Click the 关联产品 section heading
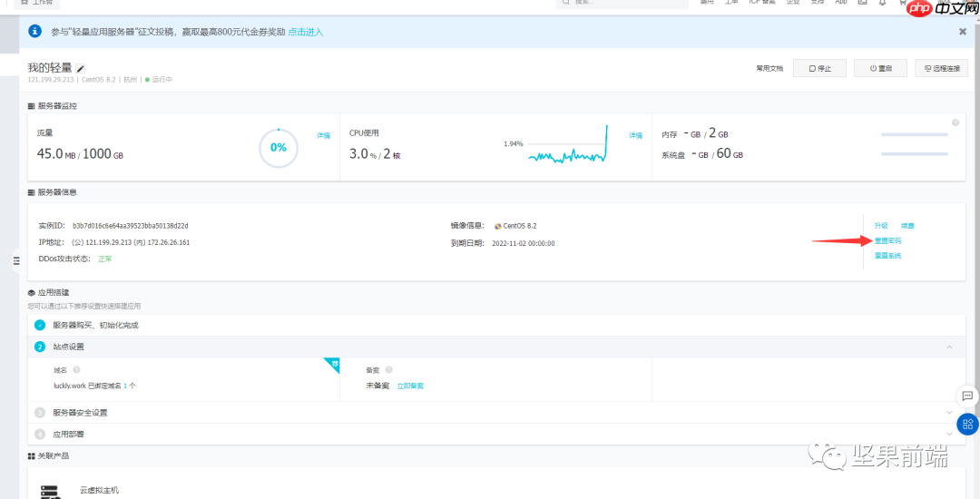 (x=54, y=456)
